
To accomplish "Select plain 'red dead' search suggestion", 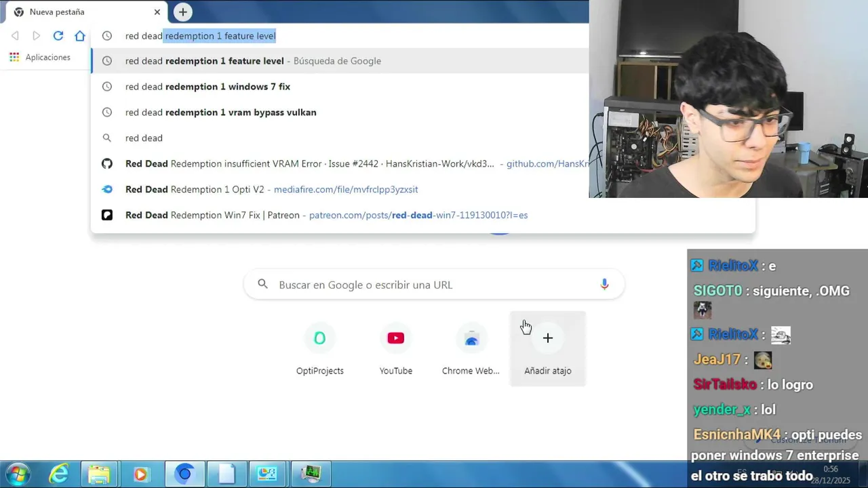I will (x=339, y=138).
